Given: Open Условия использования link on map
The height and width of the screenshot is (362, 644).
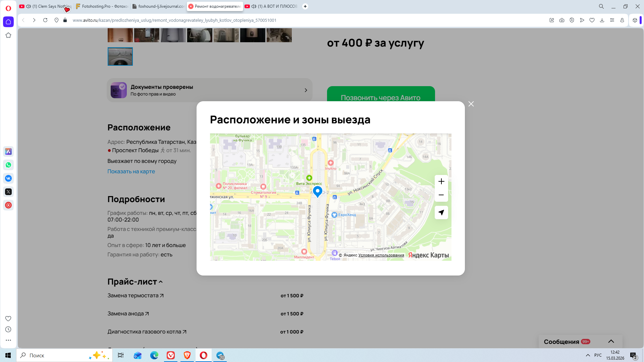Looking at the screenshot, I should point(381,255).
